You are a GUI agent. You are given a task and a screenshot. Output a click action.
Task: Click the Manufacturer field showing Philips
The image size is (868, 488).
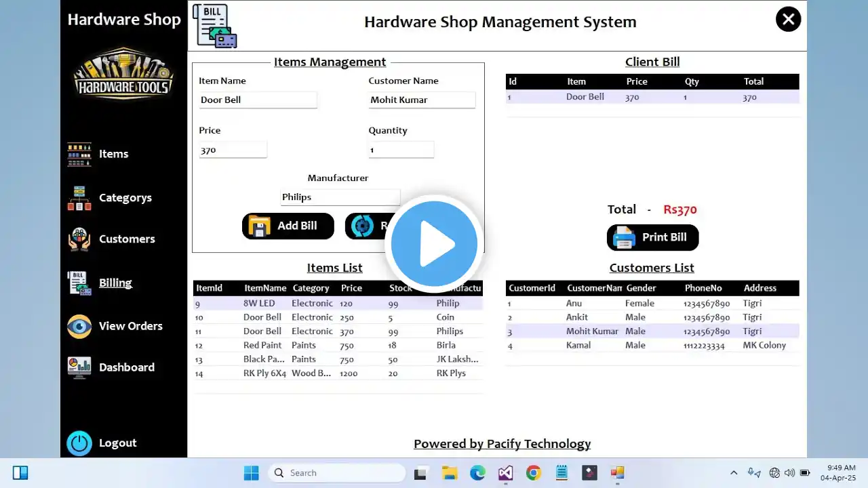coord(340,197)
